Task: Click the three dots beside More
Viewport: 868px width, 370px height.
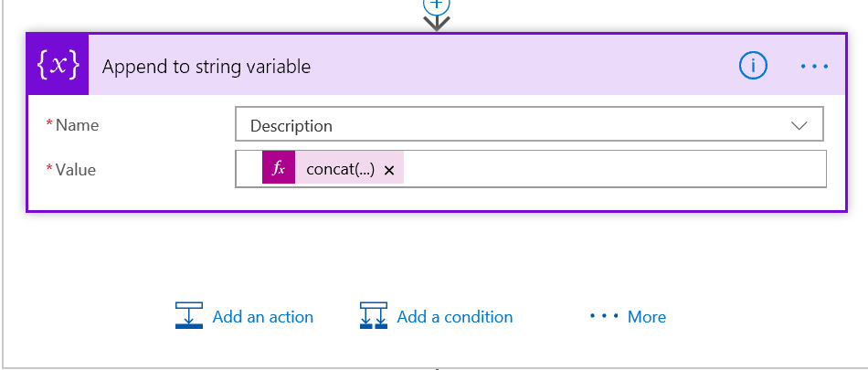Action: pyautogui.click(x=604, y=316)
